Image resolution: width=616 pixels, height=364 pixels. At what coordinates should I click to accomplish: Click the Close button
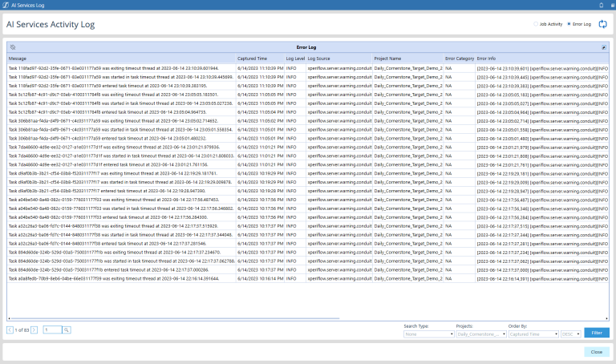click(x=597, y=352)
